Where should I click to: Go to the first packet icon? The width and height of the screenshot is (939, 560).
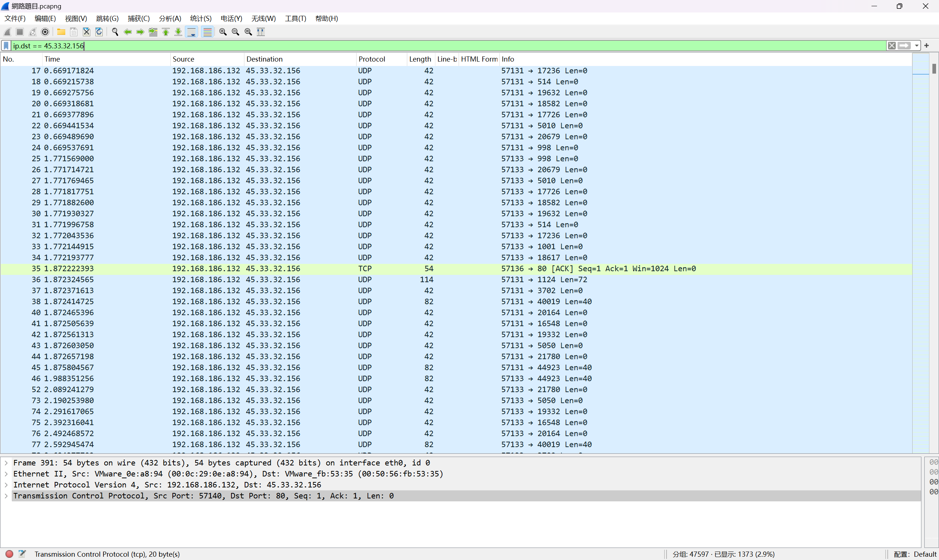pos(166,32)
